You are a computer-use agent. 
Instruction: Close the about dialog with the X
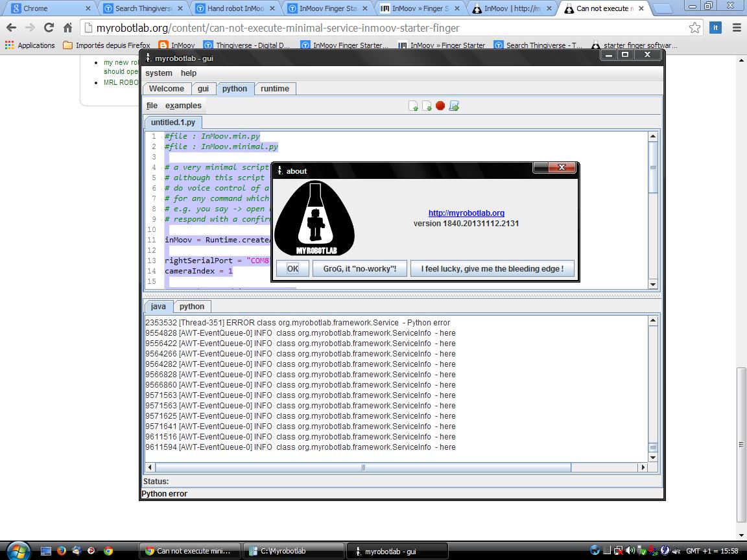point(562,167)
